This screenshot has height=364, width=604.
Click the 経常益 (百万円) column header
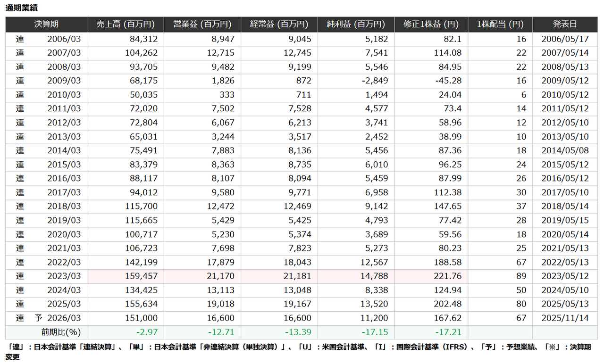279,25
